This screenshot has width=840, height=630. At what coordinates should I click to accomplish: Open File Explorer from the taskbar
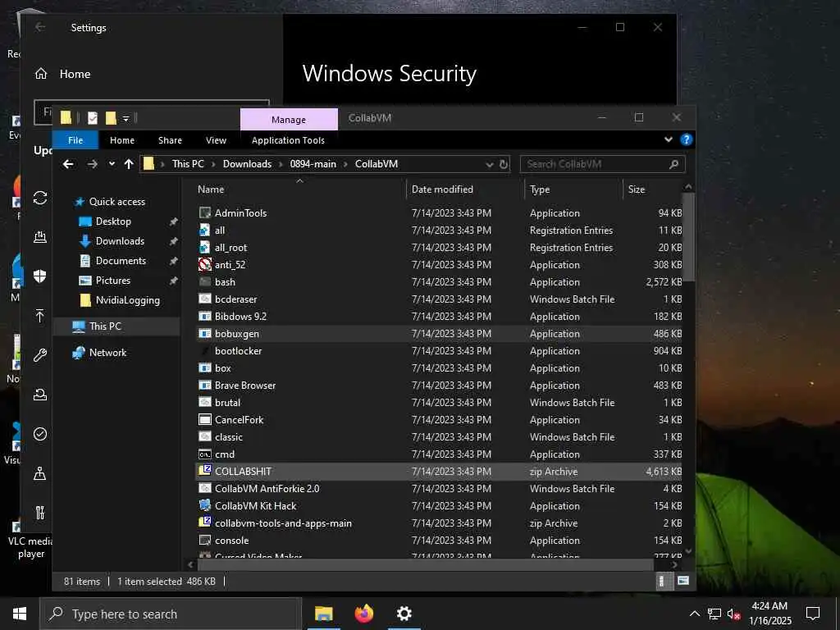tap(323, 614)
